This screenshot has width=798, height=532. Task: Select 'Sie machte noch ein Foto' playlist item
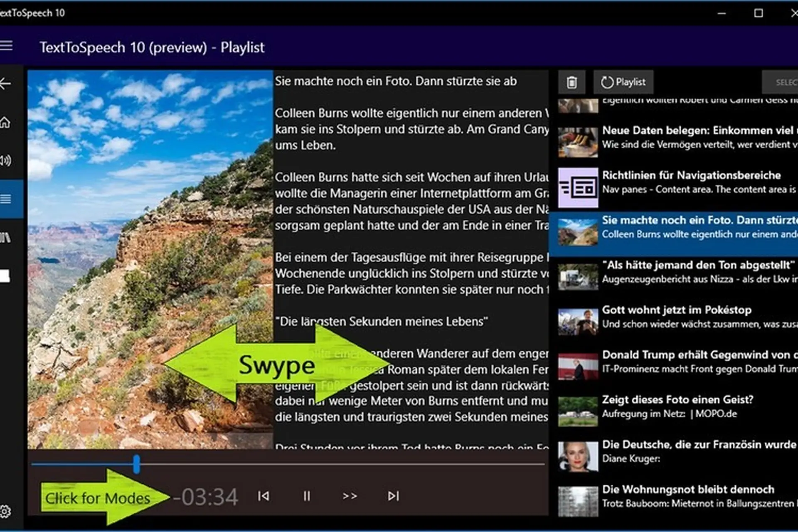pos(674,234)
